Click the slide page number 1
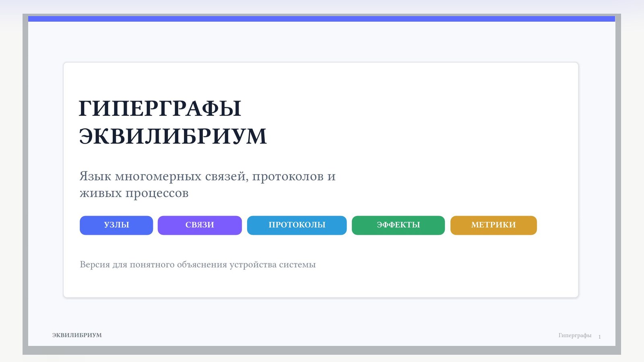 pyautogui.click(x=599, y=337)
